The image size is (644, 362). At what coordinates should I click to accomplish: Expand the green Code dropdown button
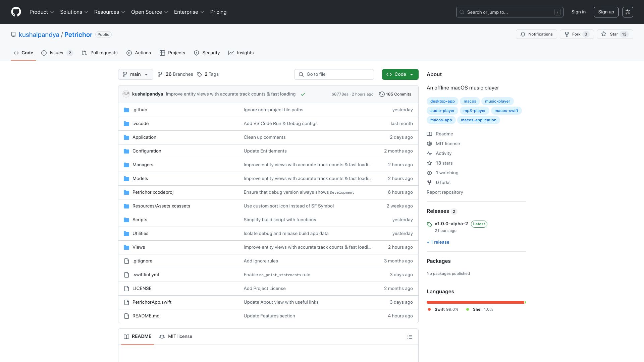[x=400, y=74]
